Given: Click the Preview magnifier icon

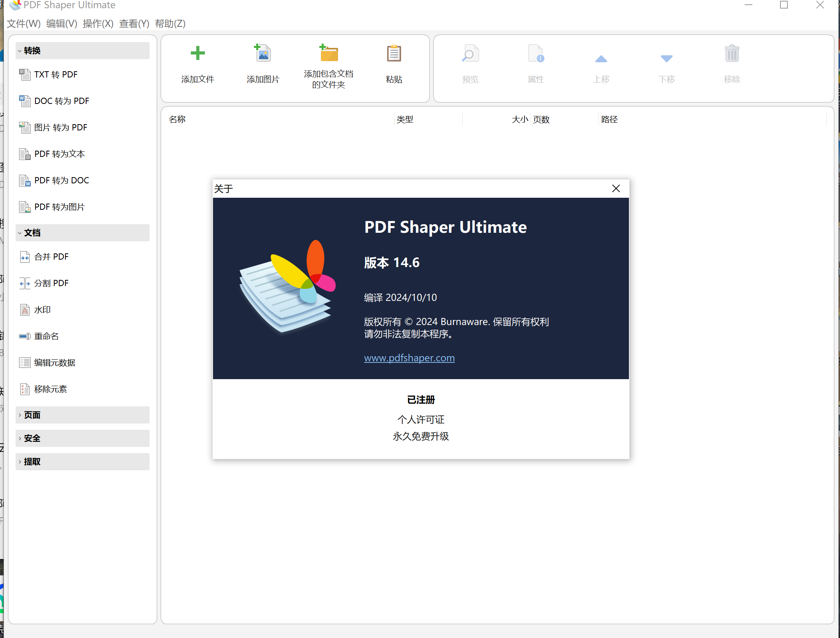Looking at the screenshot, I should (x=470, y=53).
